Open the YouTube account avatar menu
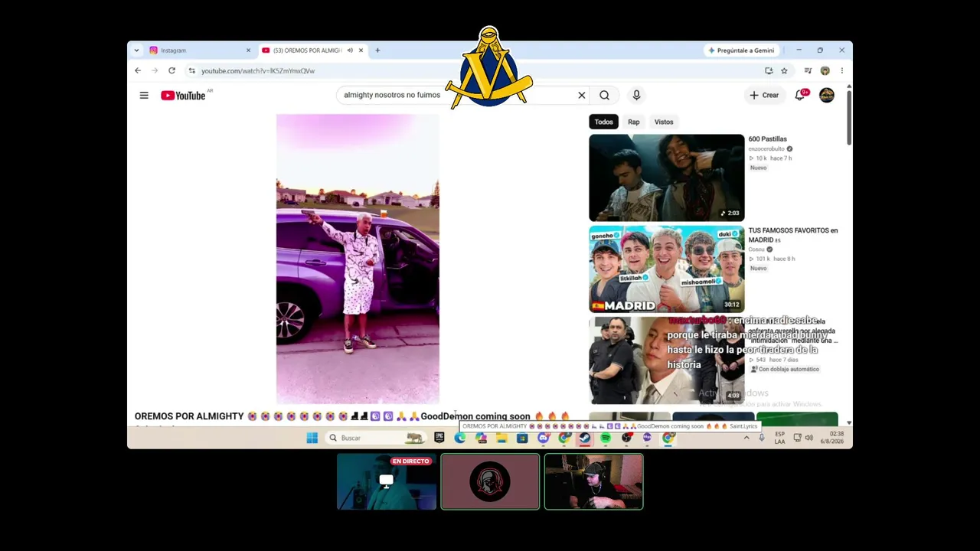980x551 pixels. (x=827, y=95)
